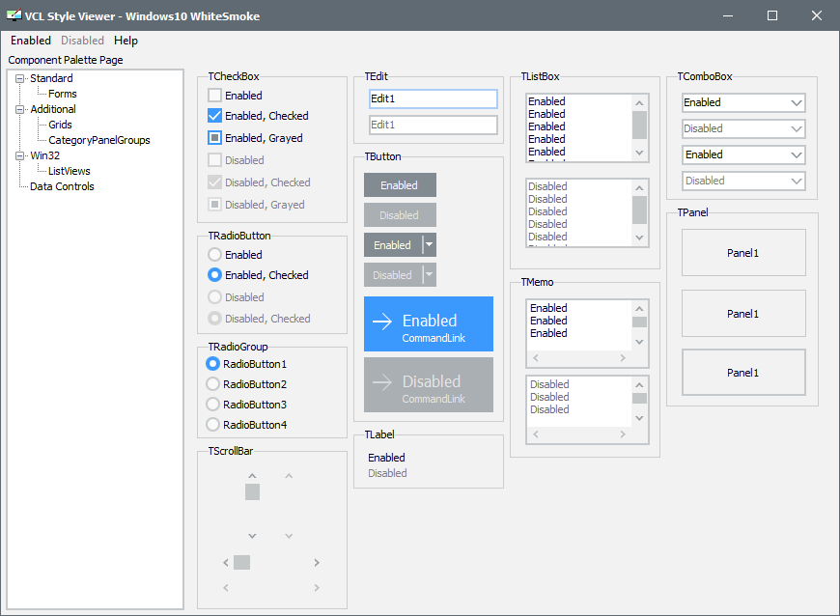Click the 'Enabled' CommandLink button

429,324
